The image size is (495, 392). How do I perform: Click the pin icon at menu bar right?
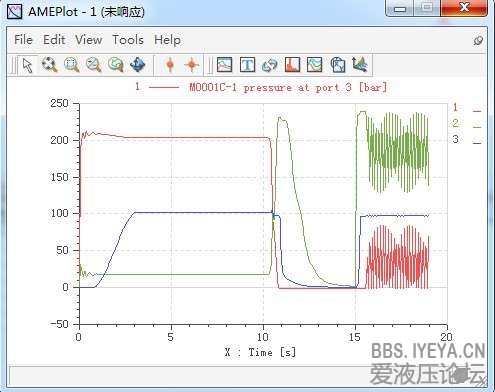(x=478, y=41)
